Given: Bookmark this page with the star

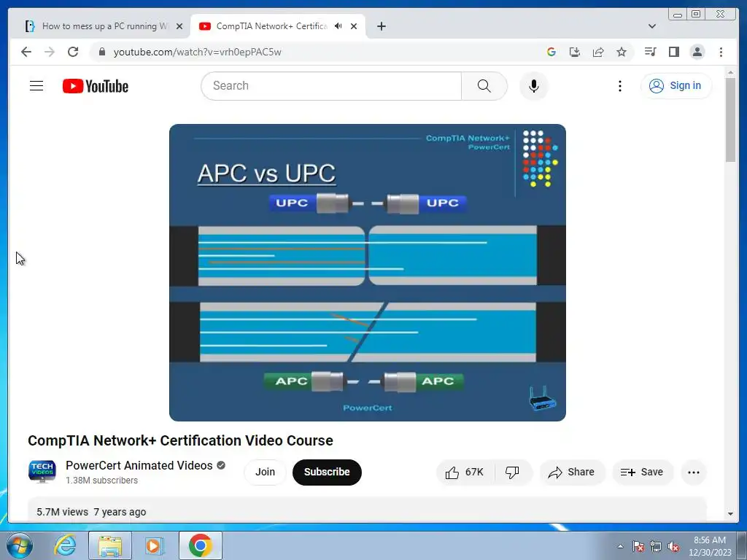Looking at the screenshot, I should 622,52.
